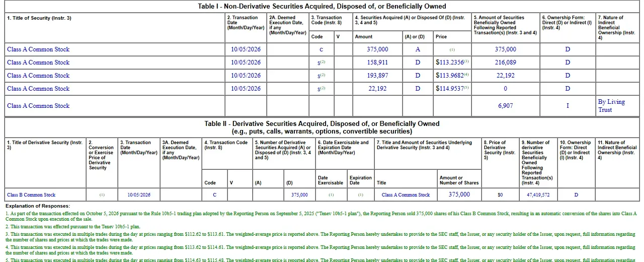Viewport: 644px width, 262px height.
Task: Click transaction date in Class B row
Action: coord(139,195)
